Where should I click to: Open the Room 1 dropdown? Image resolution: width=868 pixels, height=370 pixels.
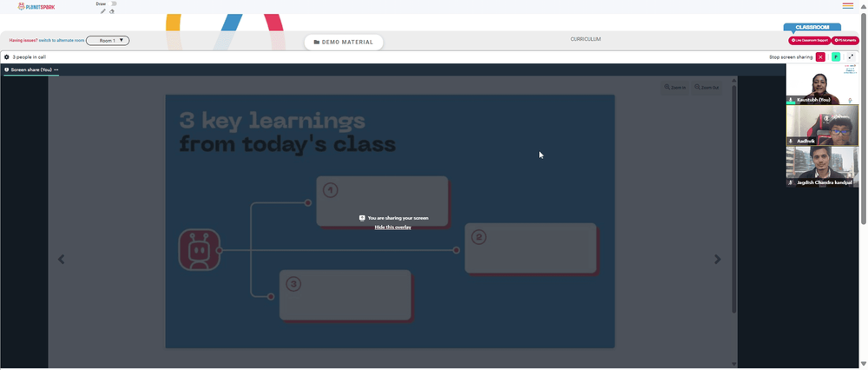tap(108, 41)
